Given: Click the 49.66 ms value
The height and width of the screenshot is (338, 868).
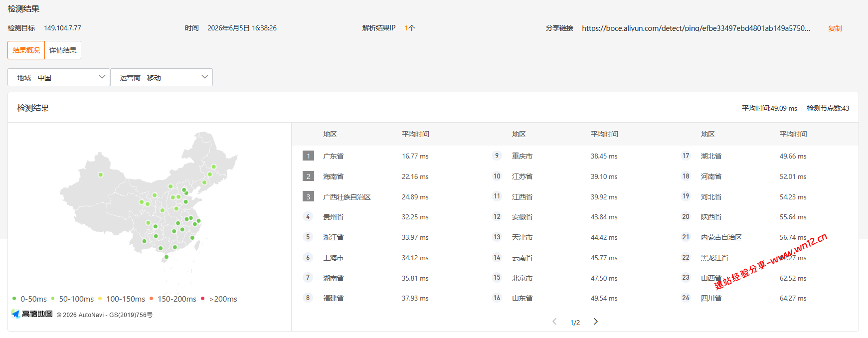Looking at the screenshot, I should (793, 156).
